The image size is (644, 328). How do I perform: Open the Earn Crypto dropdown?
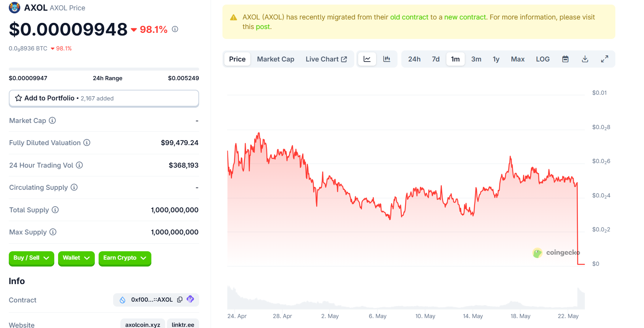coord(125,258)
